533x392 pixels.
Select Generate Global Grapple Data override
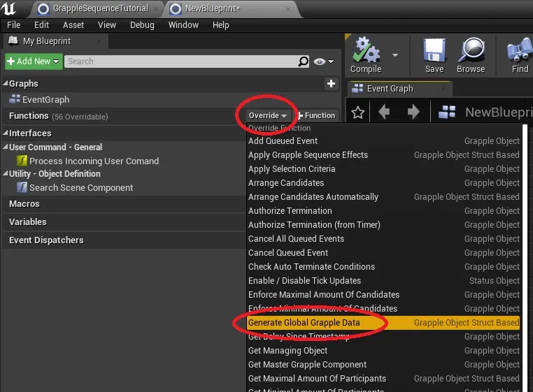[383, 322]
